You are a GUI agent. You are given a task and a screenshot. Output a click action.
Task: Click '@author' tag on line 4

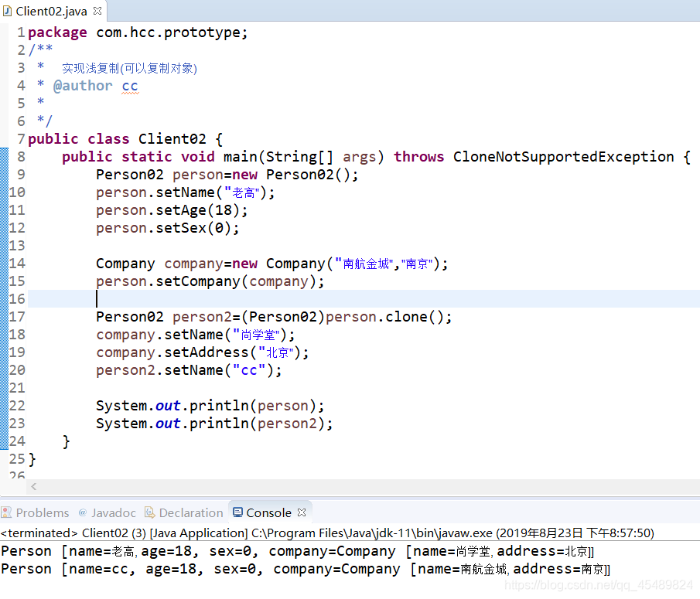83,86
